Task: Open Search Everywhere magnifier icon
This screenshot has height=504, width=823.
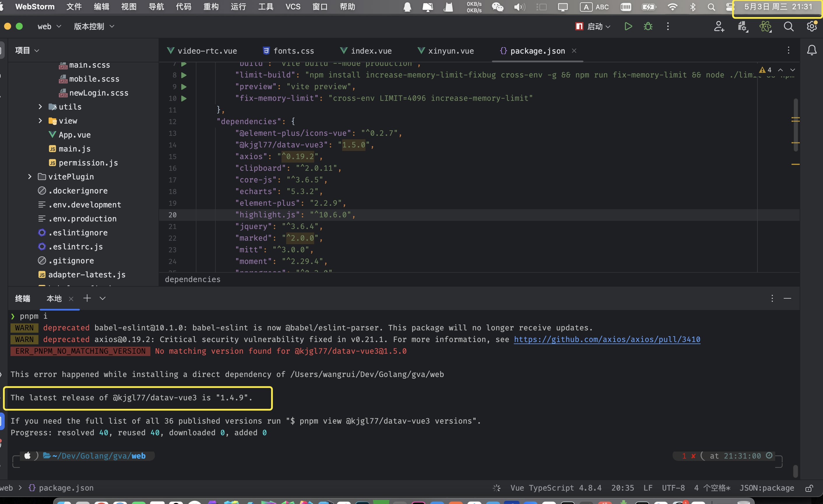Action: click(x=789, y=27)
